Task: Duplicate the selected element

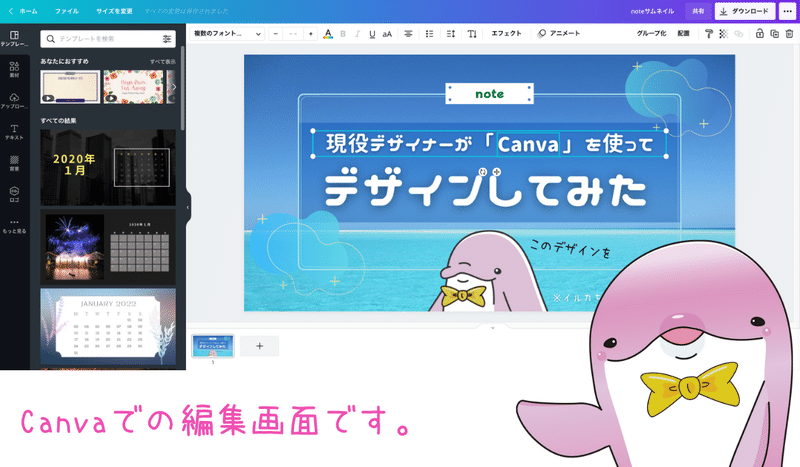Action: pyautogui.click(x=774, y=34)
